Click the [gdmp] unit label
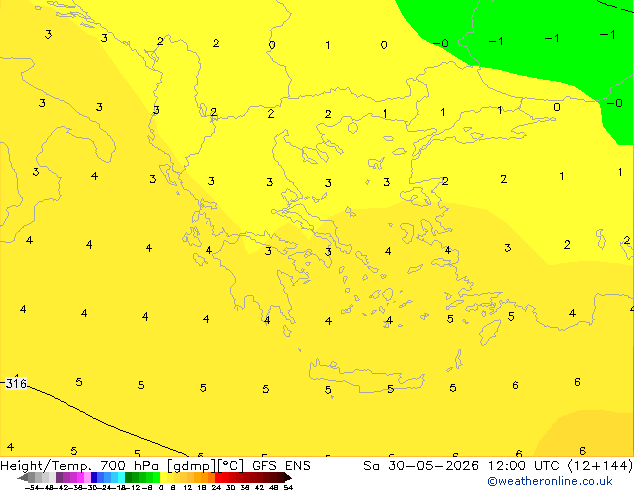The image size is (634, 490). (x=192, y=466)
